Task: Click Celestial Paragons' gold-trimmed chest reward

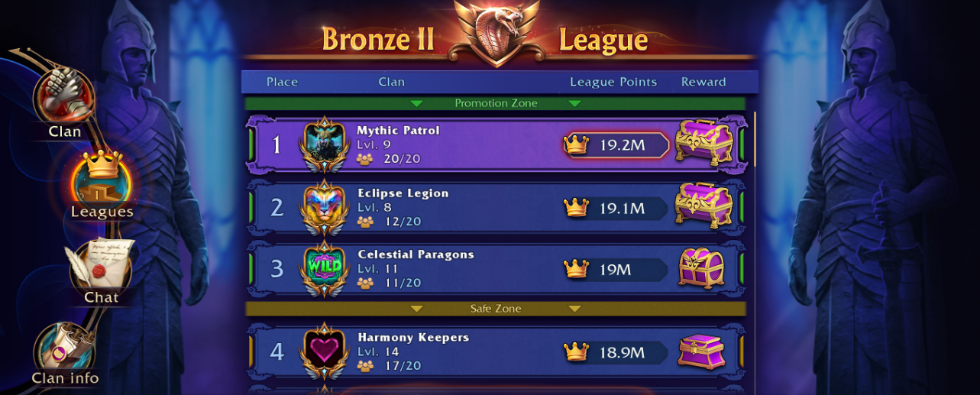Action: pos(701,268)
